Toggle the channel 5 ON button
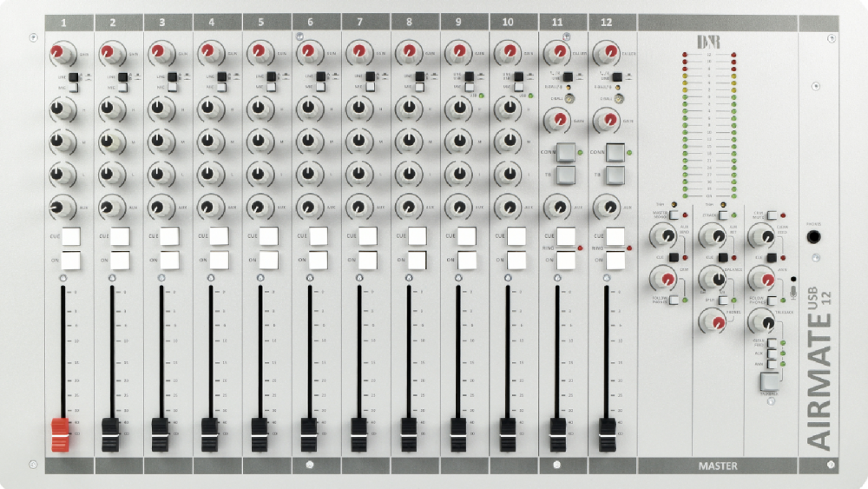Viewport: 868px width, 489px height. tap(268, 261)
